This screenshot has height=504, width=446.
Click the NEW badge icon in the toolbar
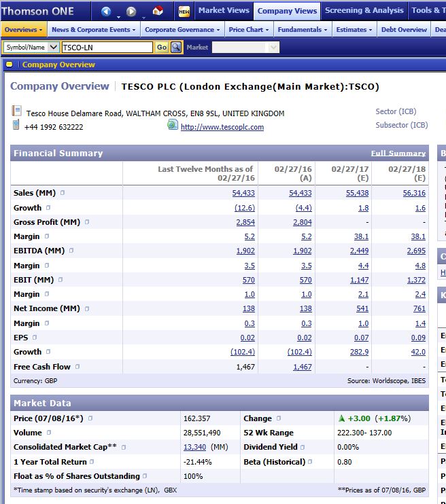(184, 12)
